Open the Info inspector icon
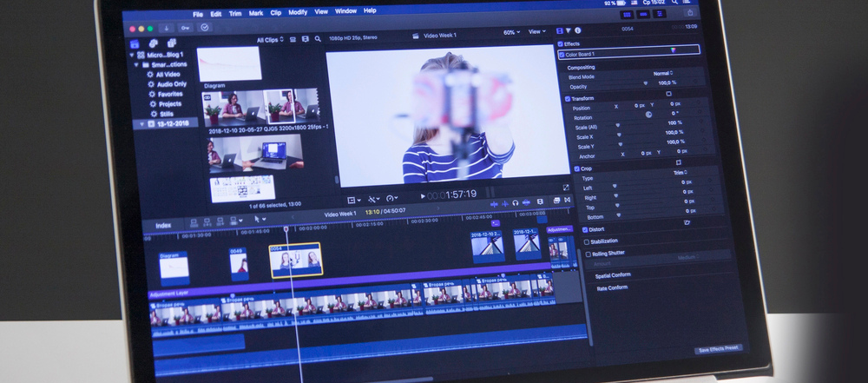Screen dimensions: 868x383 click(x=577, y=30)
